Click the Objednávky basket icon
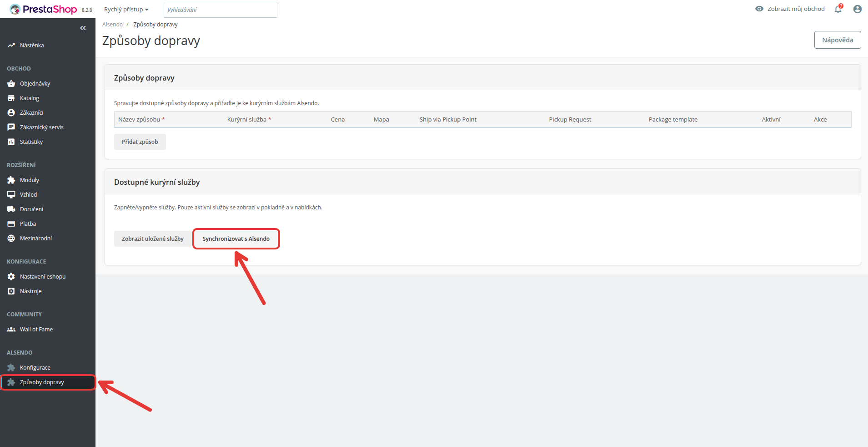The image size is (868, 447). pyautogui.click(x=11, y=84)
